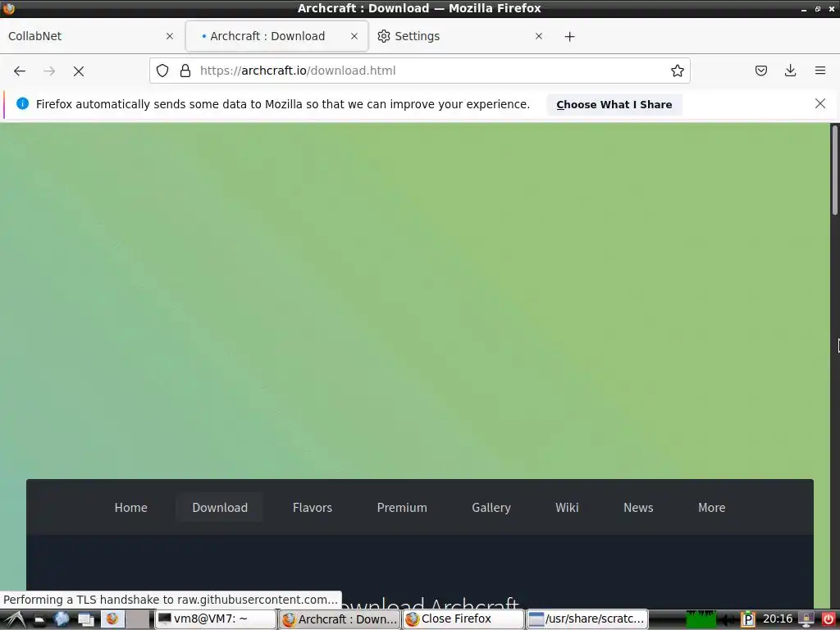
Task: Select the Archcraft : Download tab
Action: point(277,36)
